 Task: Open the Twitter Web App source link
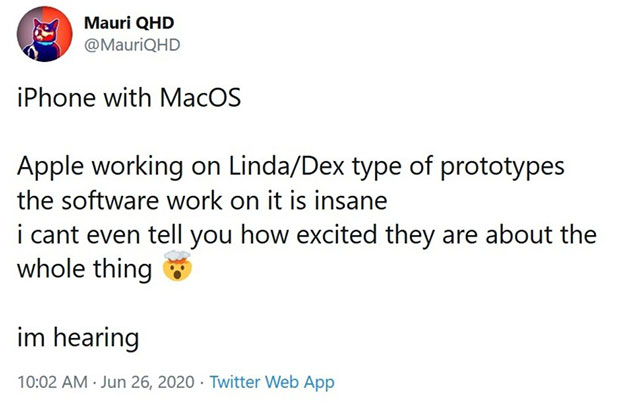(x=271, y=382)
